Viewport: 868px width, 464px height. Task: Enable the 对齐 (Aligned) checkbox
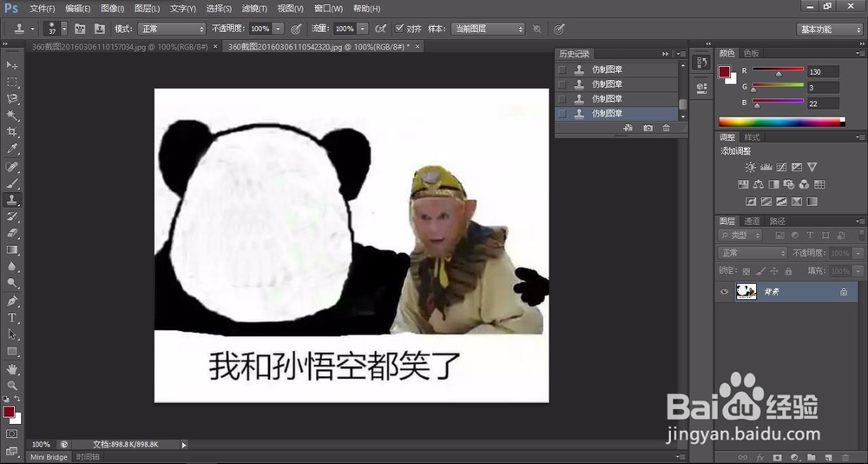[x=399, y=29]
